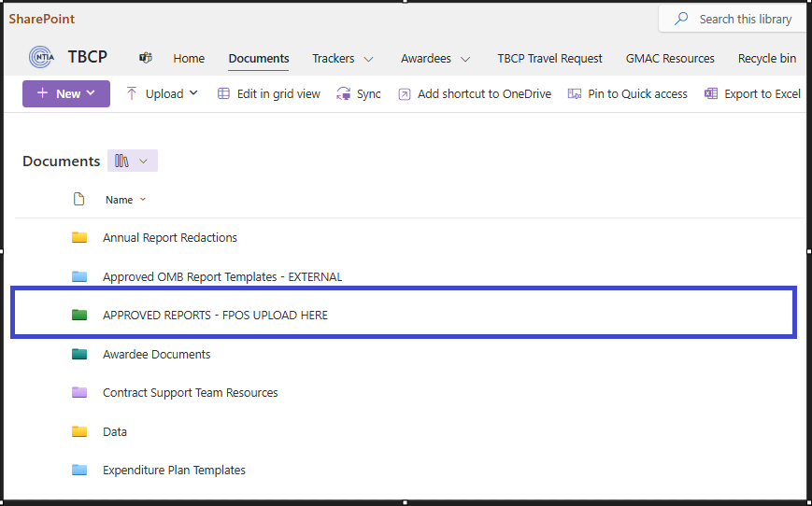Open the Awardee Documents folder

[x=156, y=354]
